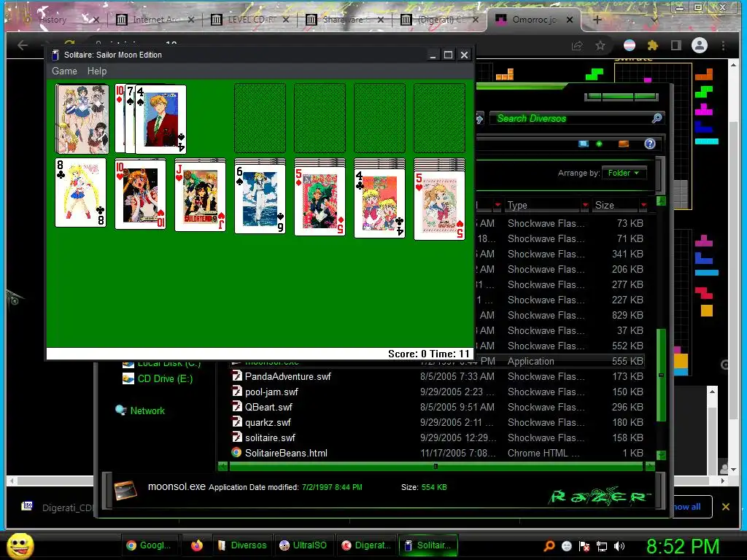Switch to the Internet Archive tab
Viewport: 747px width, 560px height.
coord(155,20)
